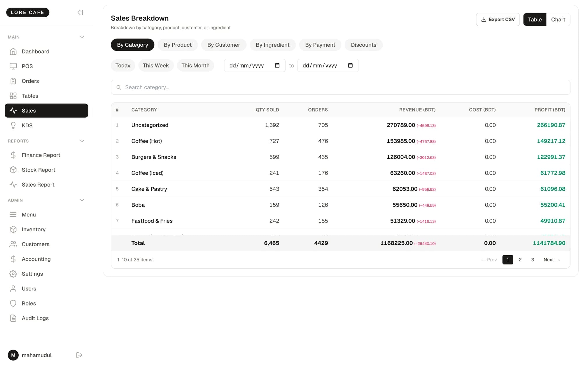
Task: Select the By Customer tab
Action: pyautogui.click(x=224, y=45)
